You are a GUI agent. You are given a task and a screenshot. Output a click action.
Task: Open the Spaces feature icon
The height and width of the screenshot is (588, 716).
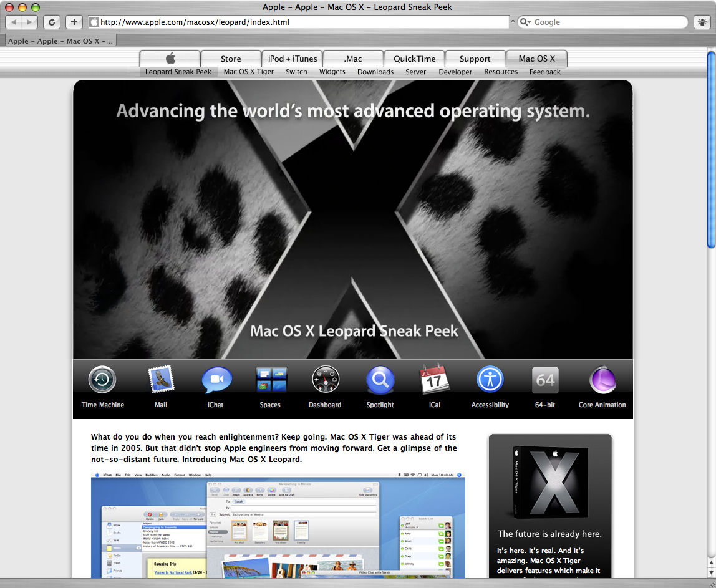[x=271, y=379]
